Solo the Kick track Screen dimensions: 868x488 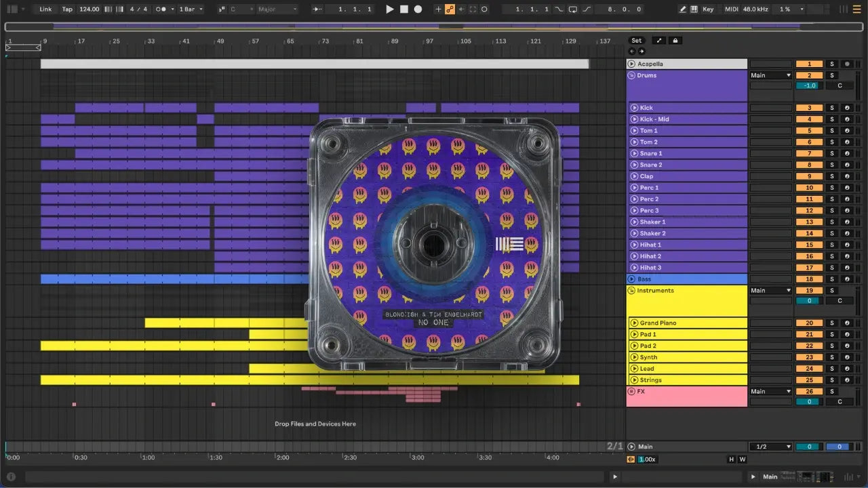click(832, 108)
